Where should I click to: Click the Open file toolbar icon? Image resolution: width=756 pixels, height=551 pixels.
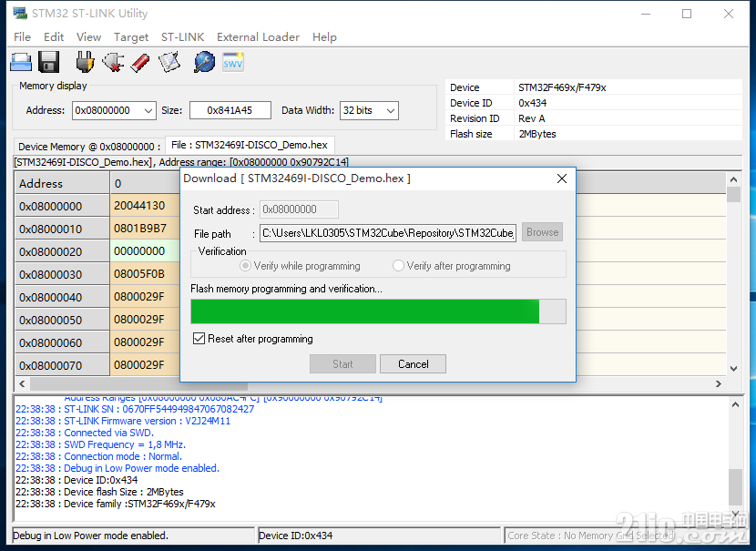(21, 62)
